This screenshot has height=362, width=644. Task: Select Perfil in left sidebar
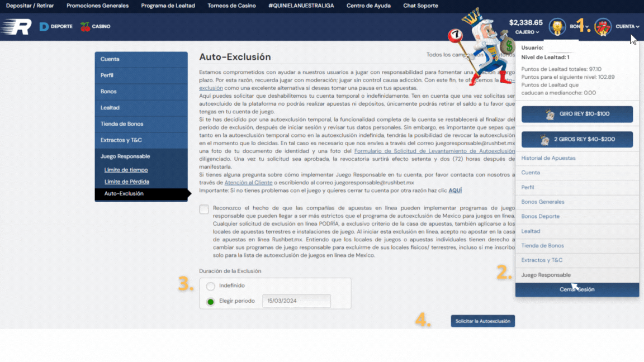pos(141,75)
